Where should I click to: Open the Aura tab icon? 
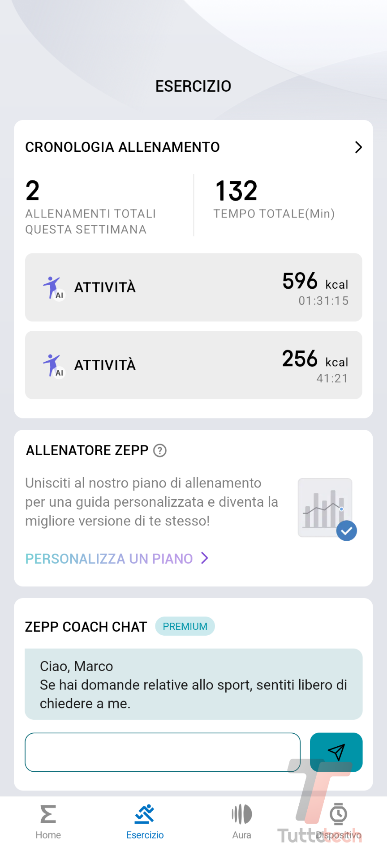click(241, 814)
